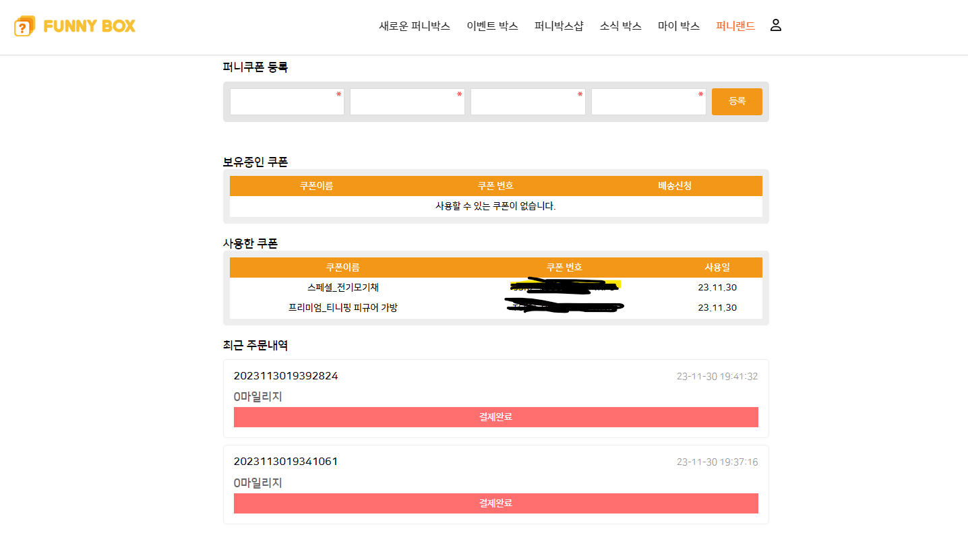Click the Funny Box logo icon
Screen dimensions: 968x560
[24, 26]
